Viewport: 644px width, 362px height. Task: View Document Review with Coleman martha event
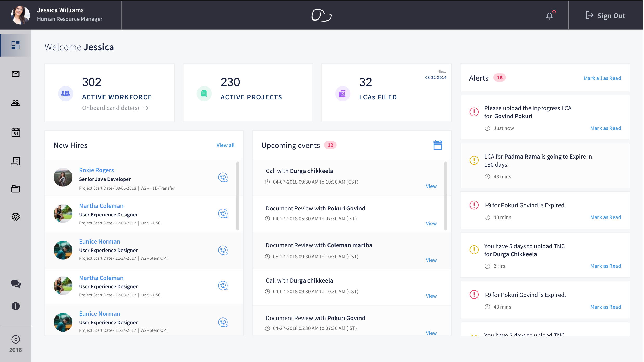tap(431, 260)
